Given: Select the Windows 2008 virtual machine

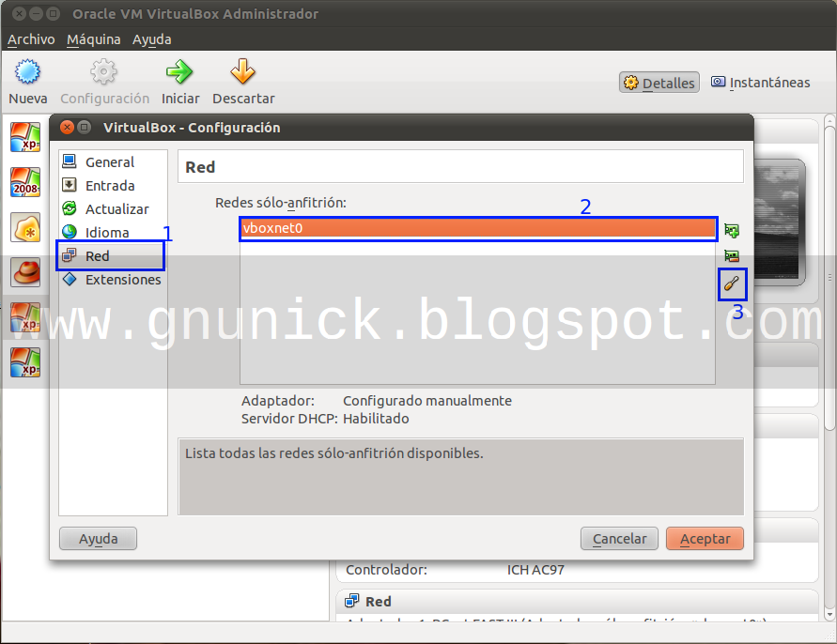Looking at the screenshot, I should click(x=25, y=182).
